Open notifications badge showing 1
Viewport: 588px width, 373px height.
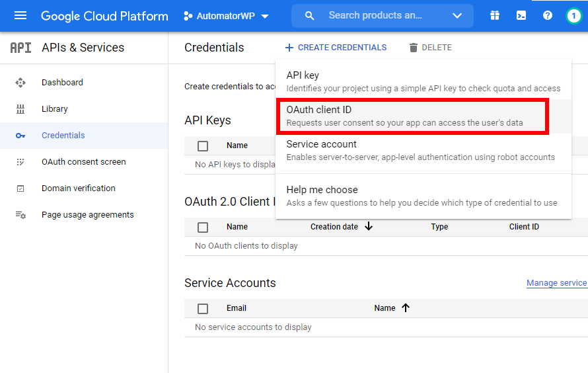click(573, 16)
